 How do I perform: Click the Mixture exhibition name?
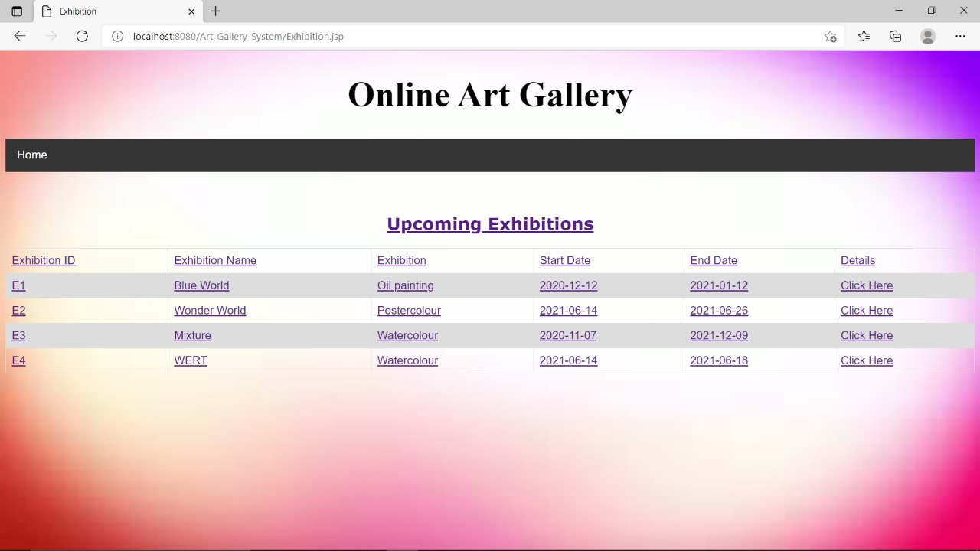click(192, 335)
